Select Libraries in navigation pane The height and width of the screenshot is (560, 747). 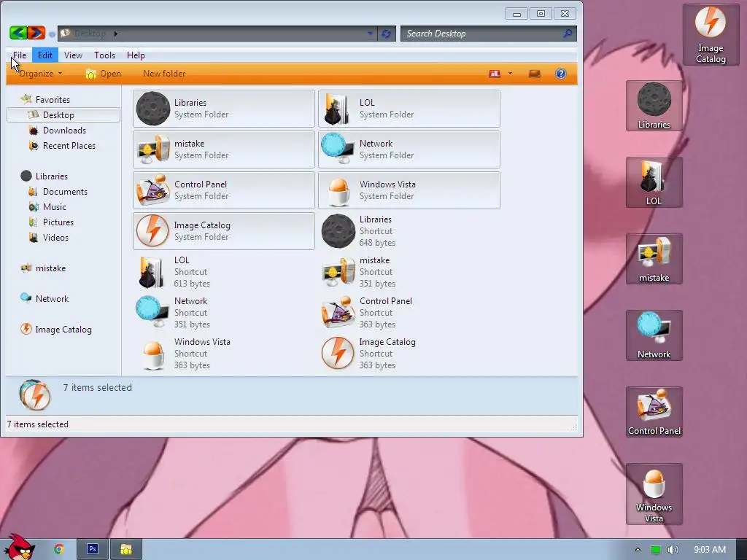pos(44,176)
